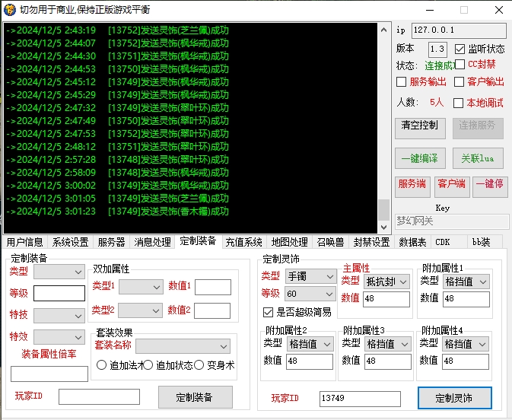
Task: Focus the 附加属性3 数值 field
Action: [388, 362]
